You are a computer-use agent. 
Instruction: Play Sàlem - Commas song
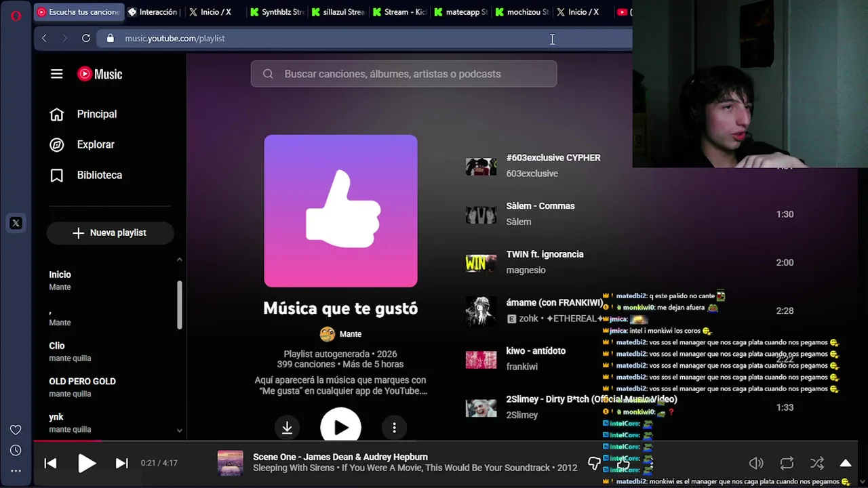pyautogui.click(x=540, y=205)
